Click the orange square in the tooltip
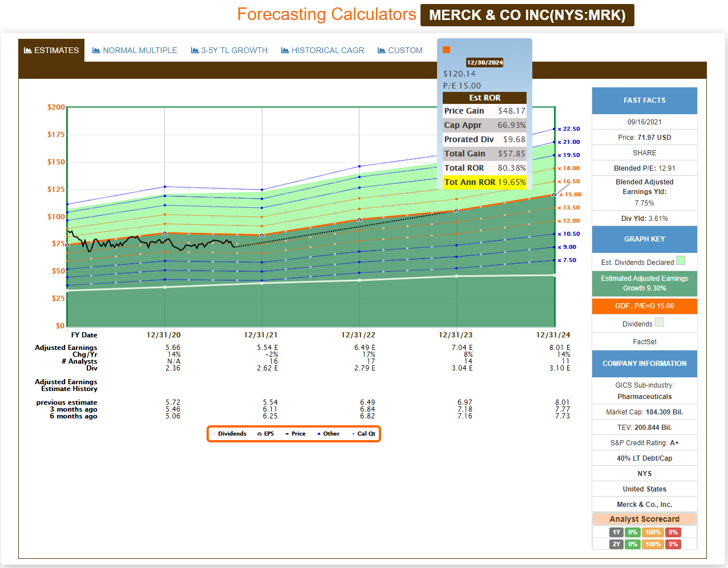The image size is (728, 568). pos(446,50)
